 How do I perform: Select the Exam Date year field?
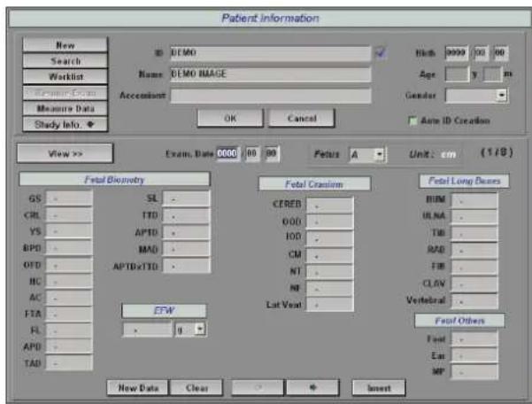(227, 153)
